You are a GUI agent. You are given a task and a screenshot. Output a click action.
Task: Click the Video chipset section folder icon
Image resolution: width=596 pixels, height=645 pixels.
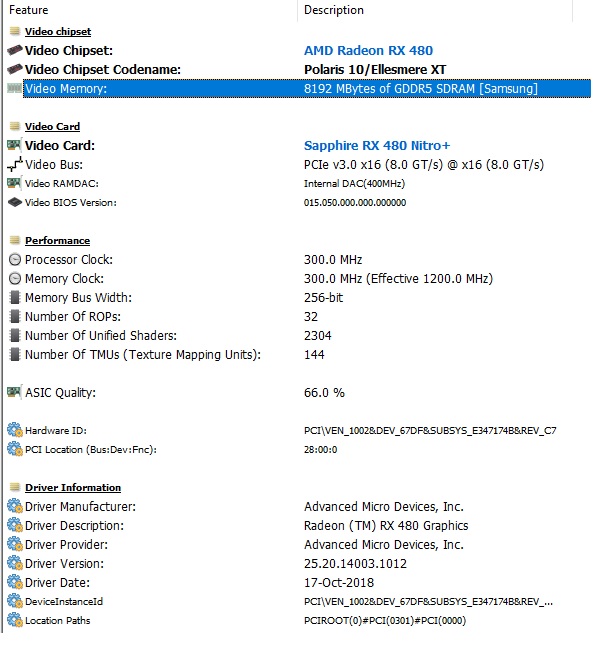tap(15, 31)
